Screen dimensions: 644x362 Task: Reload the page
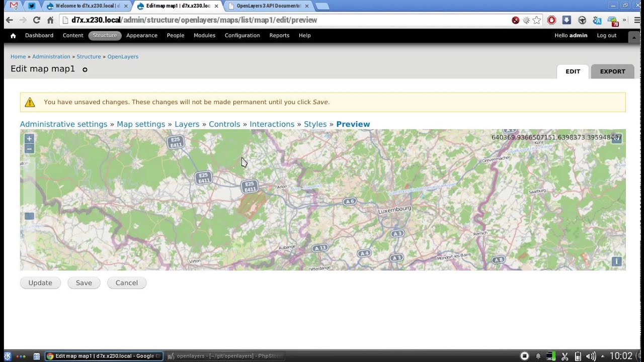point(36,20)
